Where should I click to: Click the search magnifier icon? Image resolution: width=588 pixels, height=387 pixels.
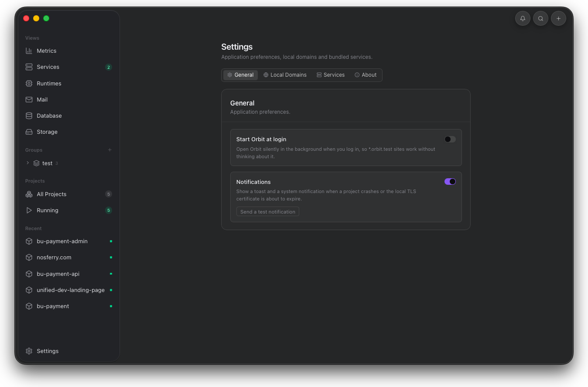[x=540, y=18]
